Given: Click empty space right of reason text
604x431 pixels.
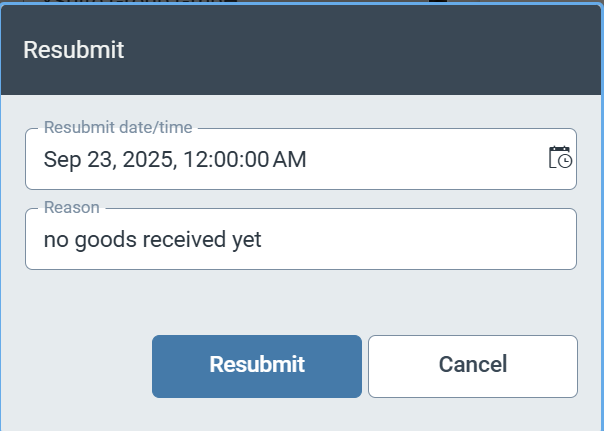Looking at the screenshot, I should click(x=420, y=240).
